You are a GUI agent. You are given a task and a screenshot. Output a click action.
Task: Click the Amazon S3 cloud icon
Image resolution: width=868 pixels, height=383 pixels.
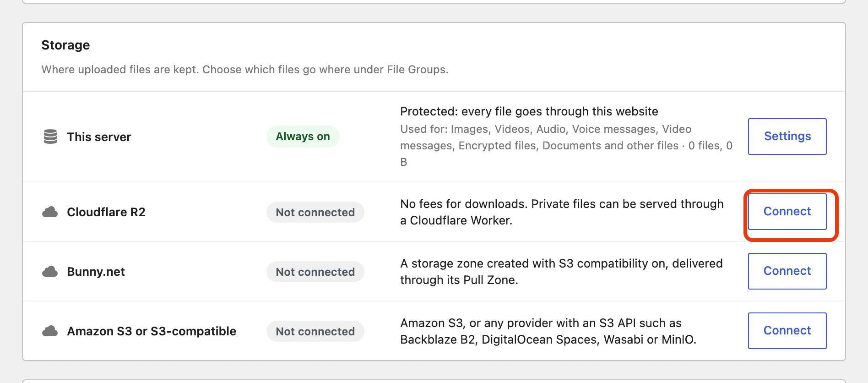pos(50,331)
